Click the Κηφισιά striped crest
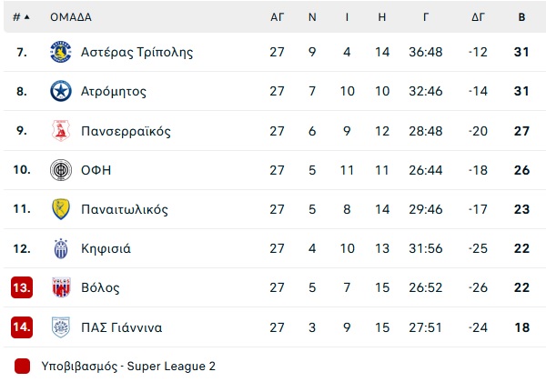546x392 pixels. point(61,248)
